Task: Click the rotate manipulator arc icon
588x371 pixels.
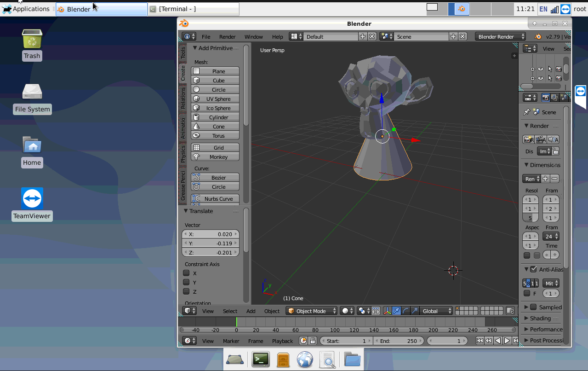Action: (x=405, y=311)
